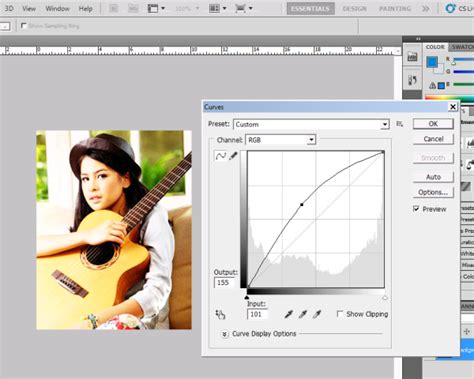Pick the white point eyedropper
Viewport: 474px width, 379px height.
click(x=317, y=314)
